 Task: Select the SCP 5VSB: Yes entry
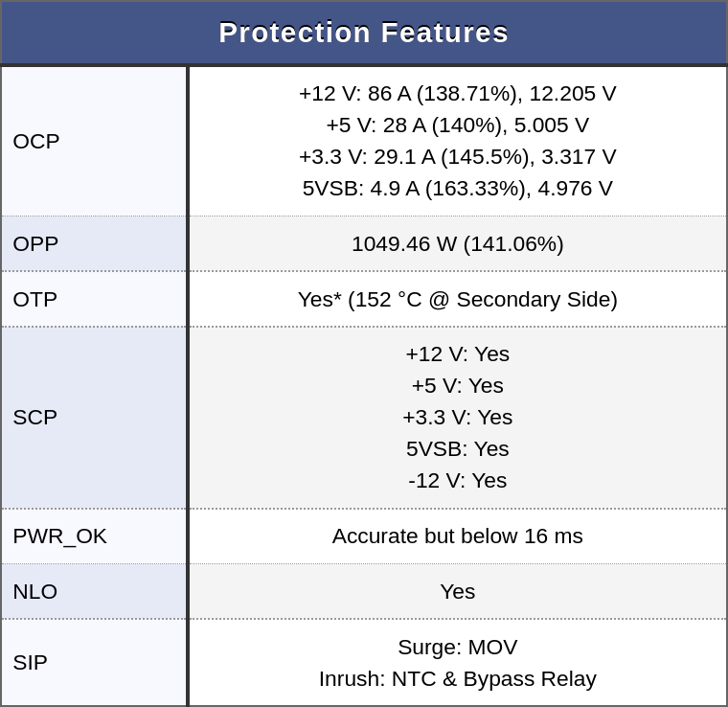(457, 449)
